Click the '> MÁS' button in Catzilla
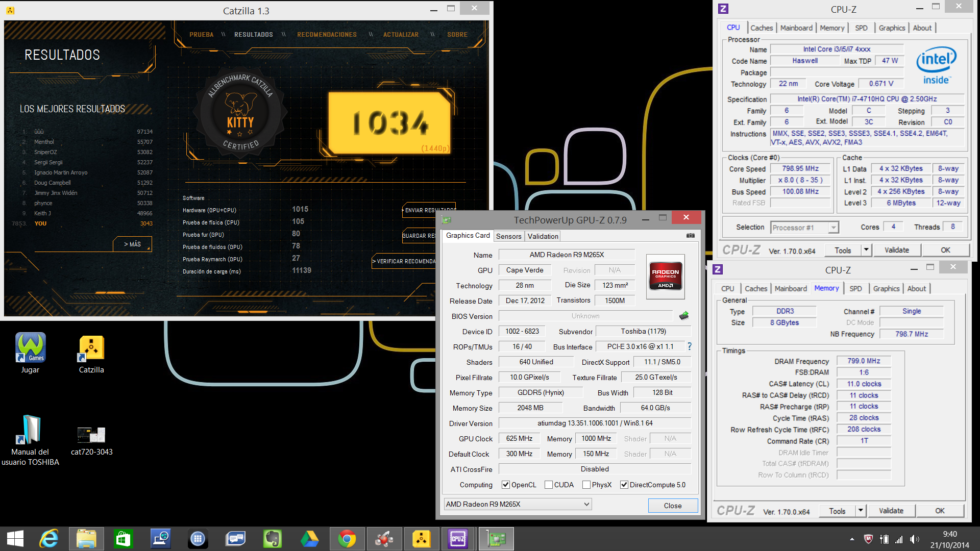Screen dimensions: 980x551 pyautogui.click(x=132, y=244)
